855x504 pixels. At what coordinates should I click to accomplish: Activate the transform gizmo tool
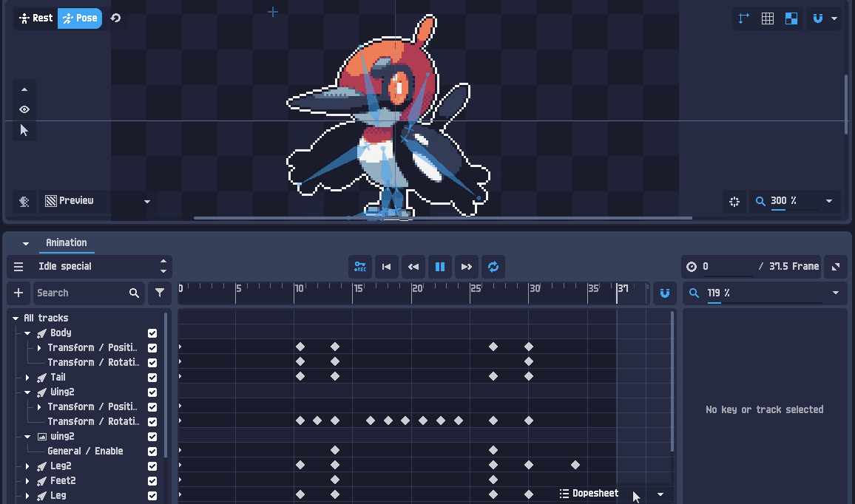(743, 18)
